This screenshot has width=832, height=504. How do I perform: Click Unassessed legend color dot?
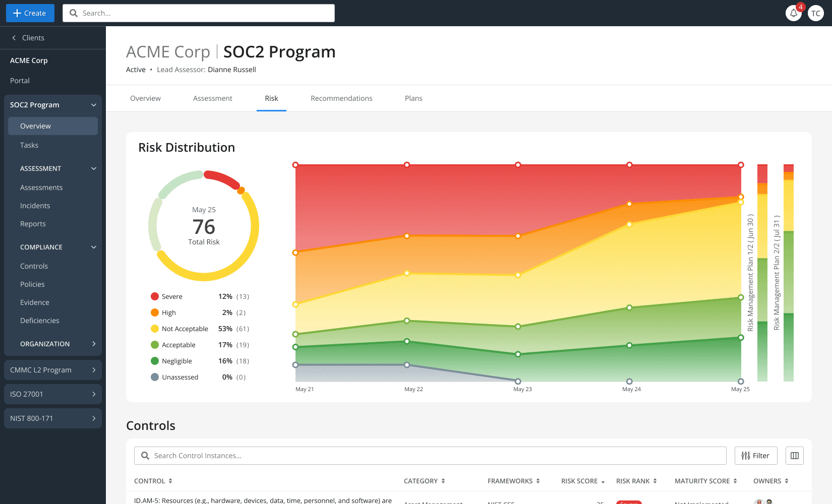pyautogui.click(x=155, y=377)
